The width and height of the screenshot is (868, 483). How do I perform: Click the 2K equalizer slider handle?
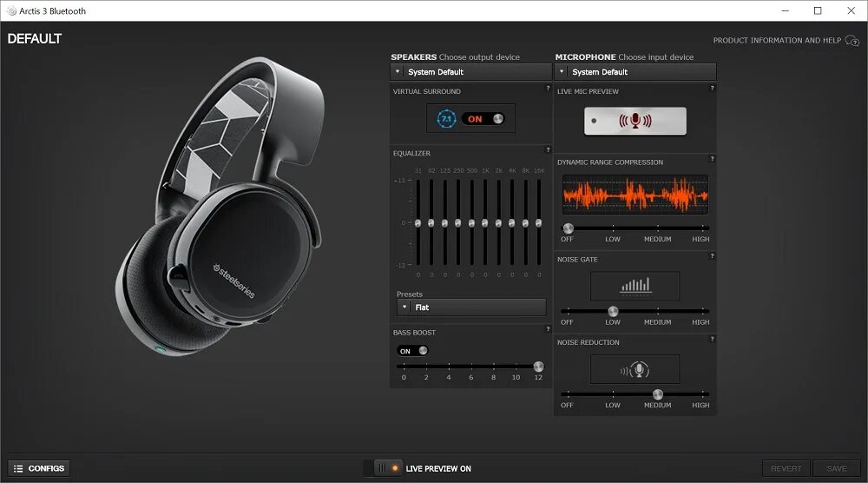[x=498, y=223]
